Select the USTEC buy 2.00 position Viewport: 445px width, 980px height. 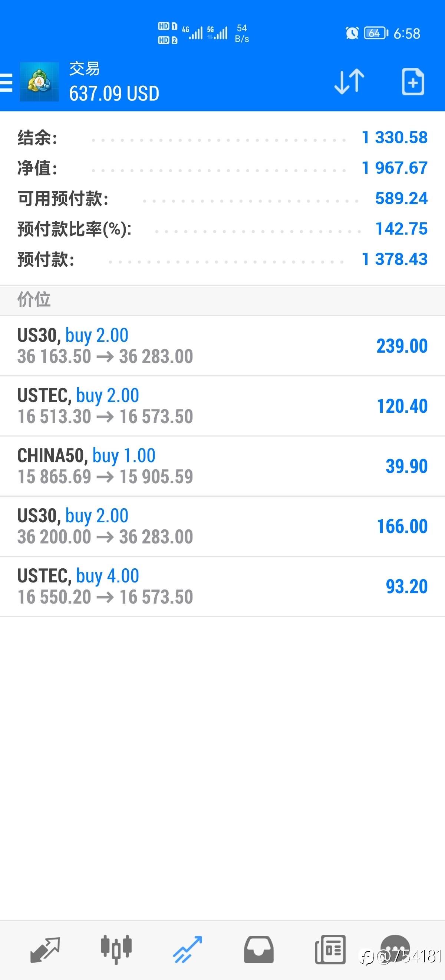pos(222,406)
